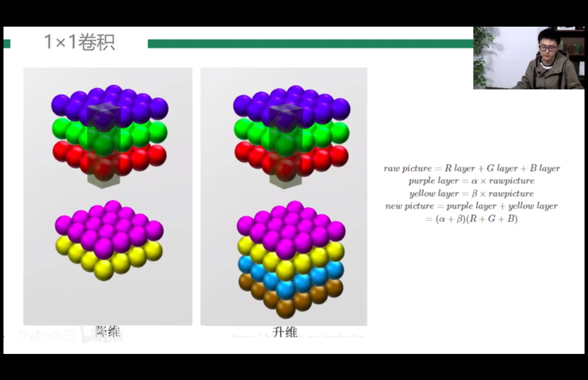Click the "yellow layer = β × rawpicture" line
The image size is (588, 380).
471,193
